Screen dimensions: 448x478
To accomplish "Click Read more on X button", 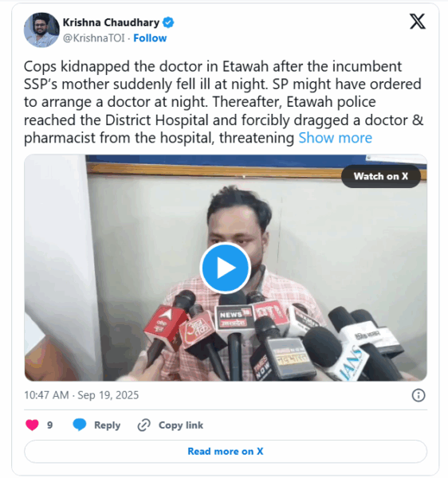I will pos(226,451).
